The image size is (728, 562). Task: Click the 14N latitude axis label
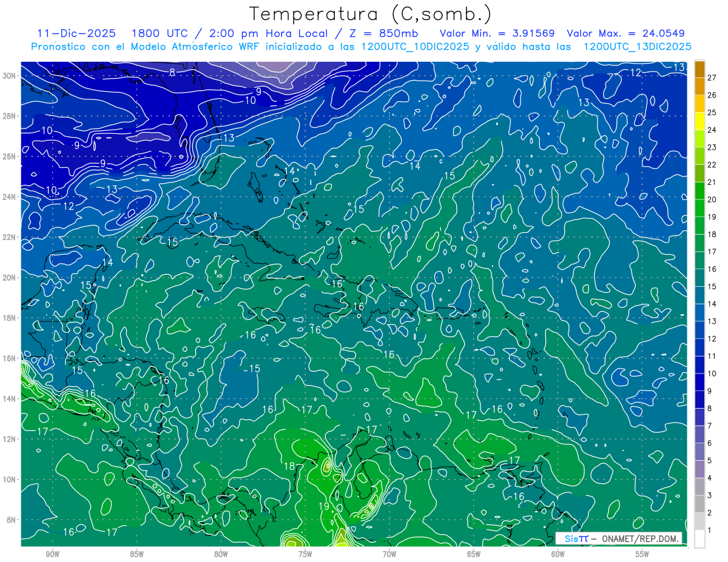(10, 399)
